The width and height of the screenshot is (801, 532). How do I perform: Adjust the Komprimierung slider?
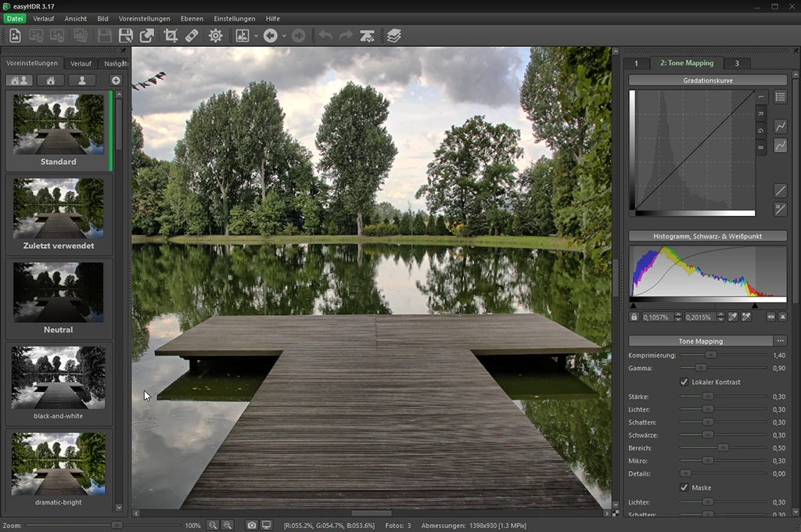(x=710, y=355)
